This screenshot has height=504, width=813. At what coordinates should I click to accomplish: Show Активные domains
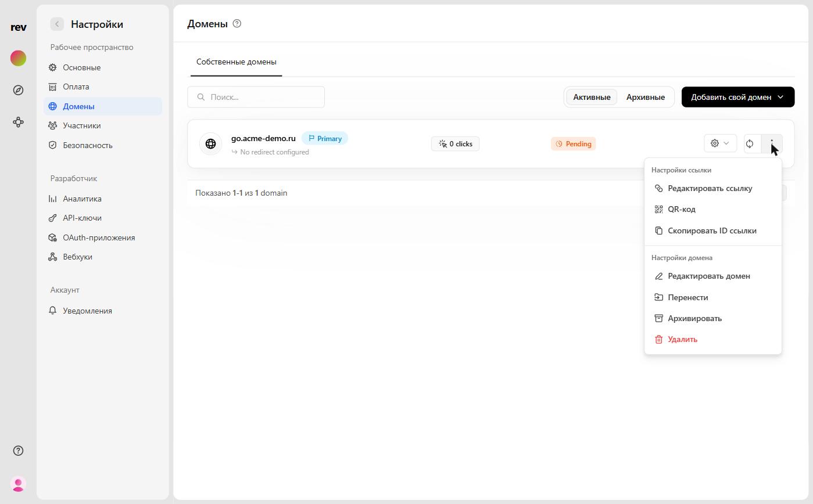tap(592, 97)
